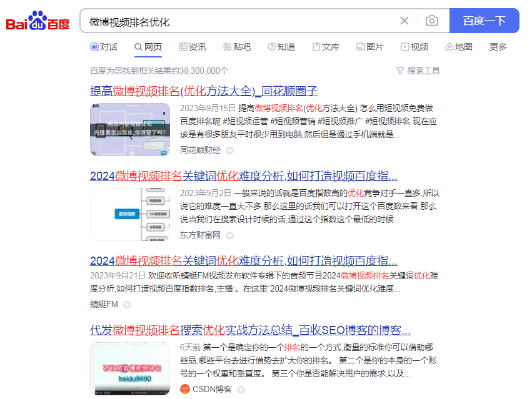The width and height of the screenshot is (532, 399).
Task: Open result 代发微博视频排名搜索优化实战方法总结
Action: (250, 330)
